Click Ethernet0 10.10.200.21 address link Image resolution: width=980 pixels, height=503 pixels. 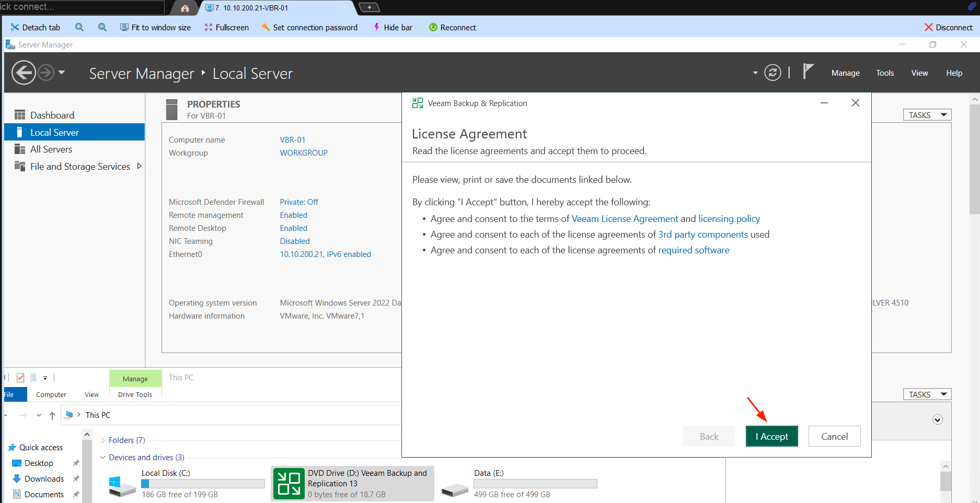[x=326, y=254]
